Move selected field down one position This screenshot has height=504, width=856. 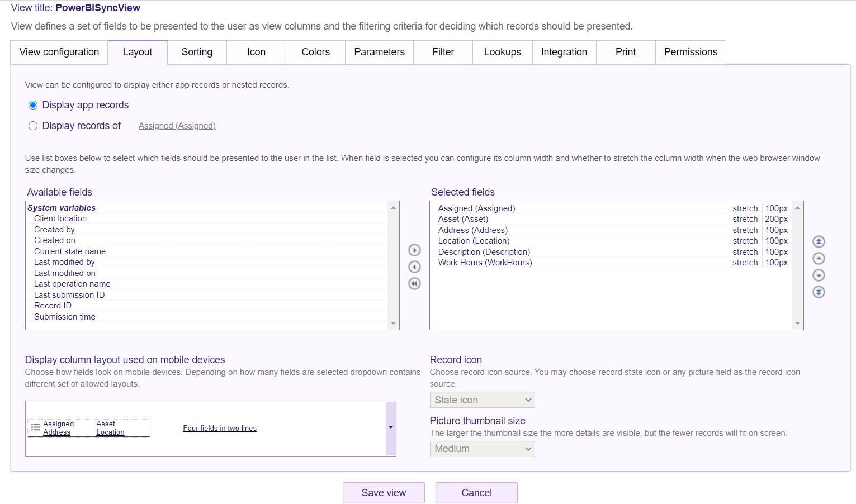[x=819, y=275]
